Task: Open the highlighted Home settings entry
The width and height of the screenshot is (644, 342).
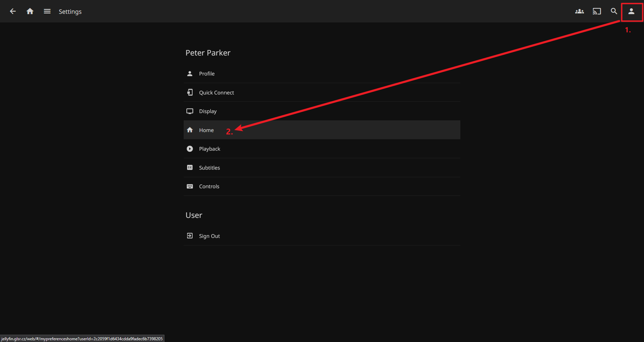Action: tap(206, 130)
